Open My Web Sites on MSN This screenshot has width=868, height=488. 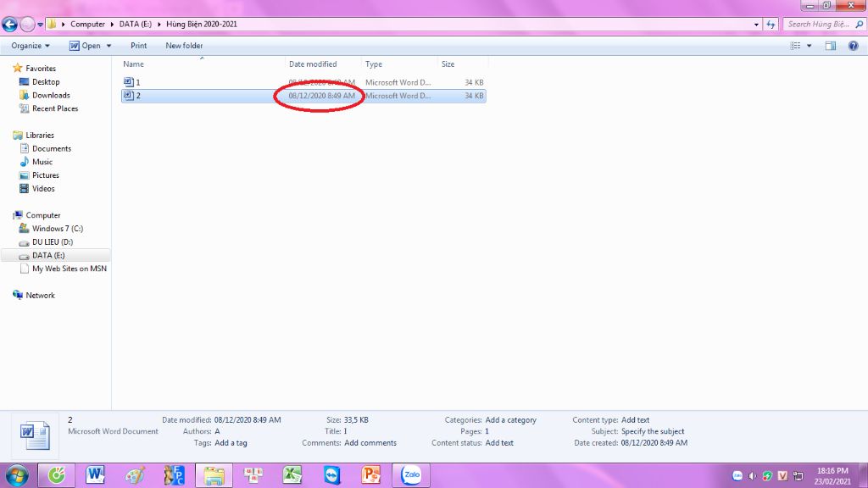[x=70, y=269]
